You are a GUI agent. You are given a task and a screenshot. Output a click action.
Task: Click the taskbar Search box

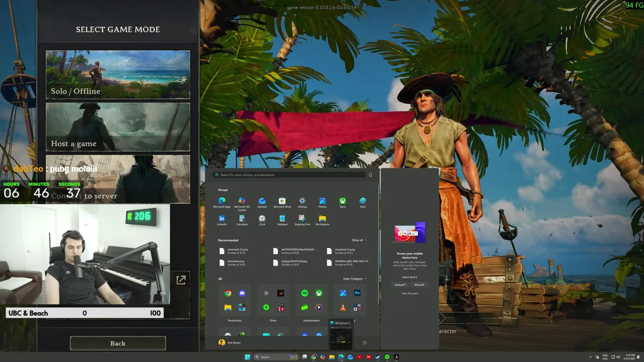[276, 357]
